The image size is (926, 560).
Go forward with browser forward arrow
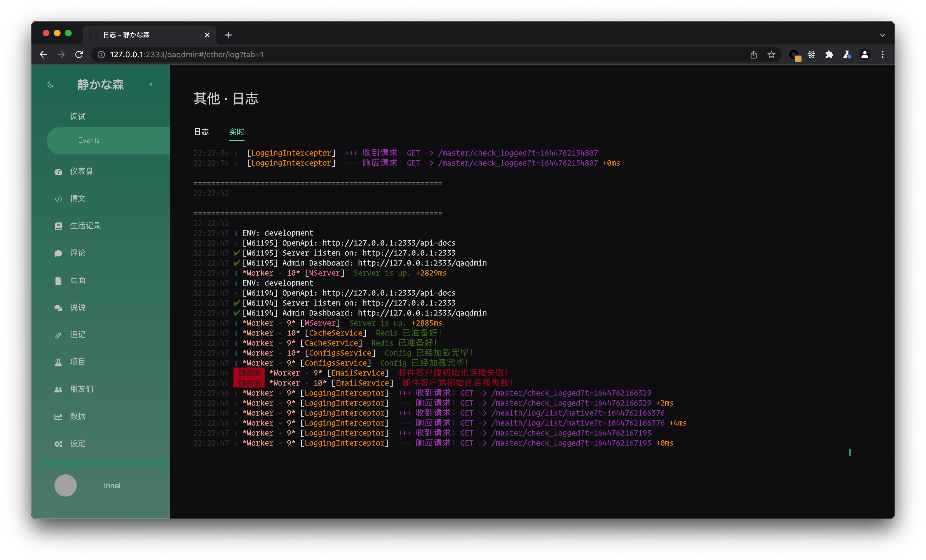(61, 54)
